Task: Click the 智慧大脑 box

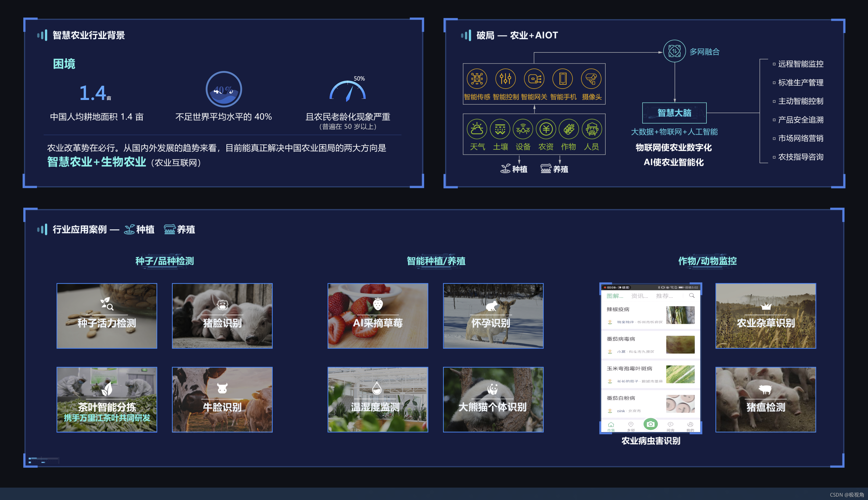Action: [674, 113]
